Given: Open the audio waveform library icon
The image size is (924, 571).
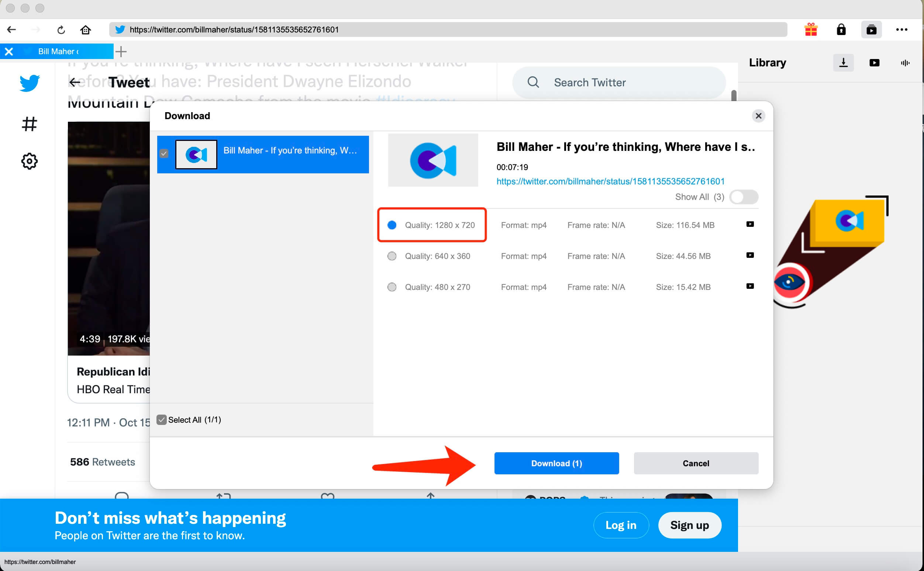Looking at the screenshot, I should click(x=906, y=62).
